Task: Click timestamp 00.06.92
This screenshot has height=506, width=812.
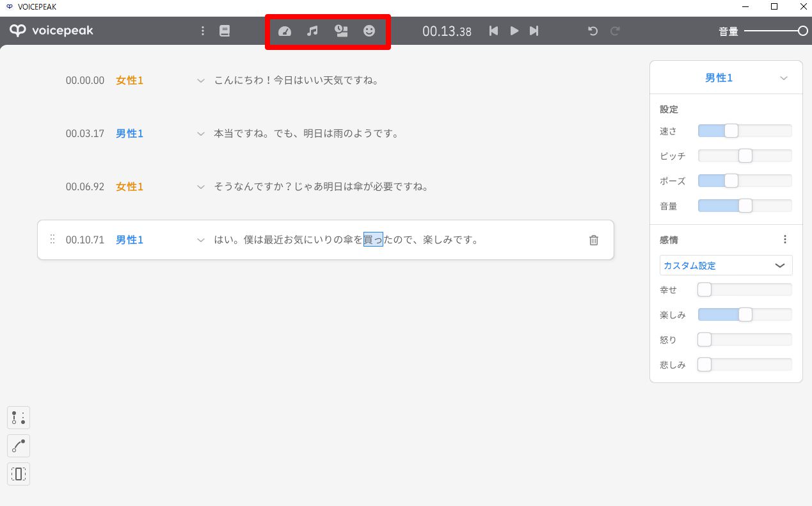Action: click(85, 187)
